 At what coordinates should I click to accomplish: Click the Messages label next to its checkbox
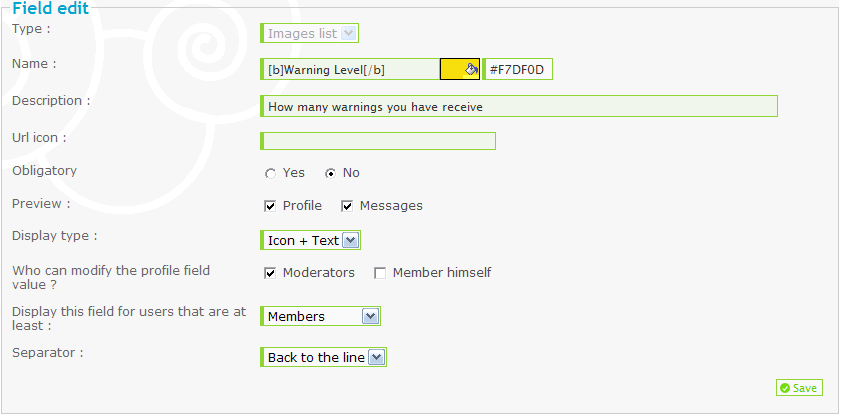click(x=391, y=206)
